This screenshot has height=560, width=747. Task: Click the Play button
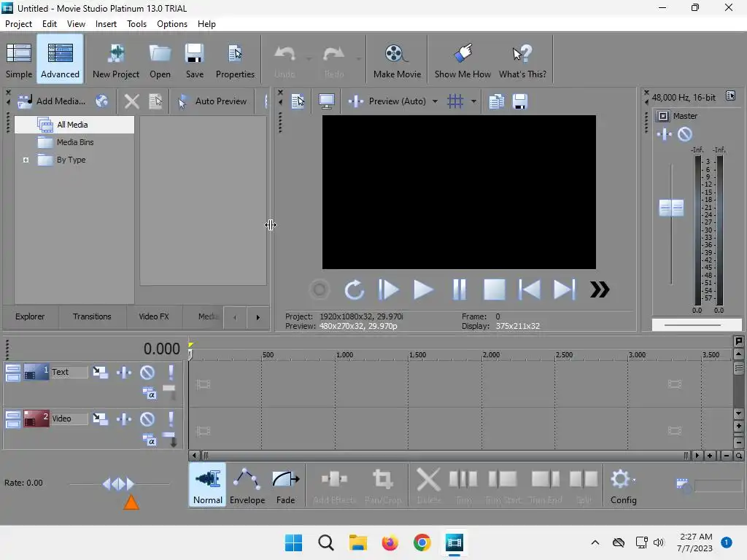(423, 289)
